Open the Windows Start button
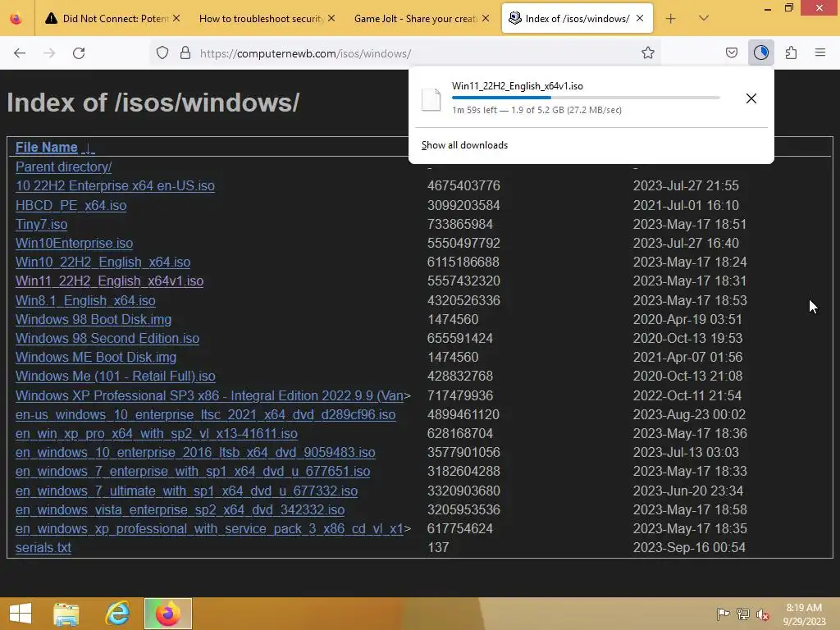 click(21, 614)
